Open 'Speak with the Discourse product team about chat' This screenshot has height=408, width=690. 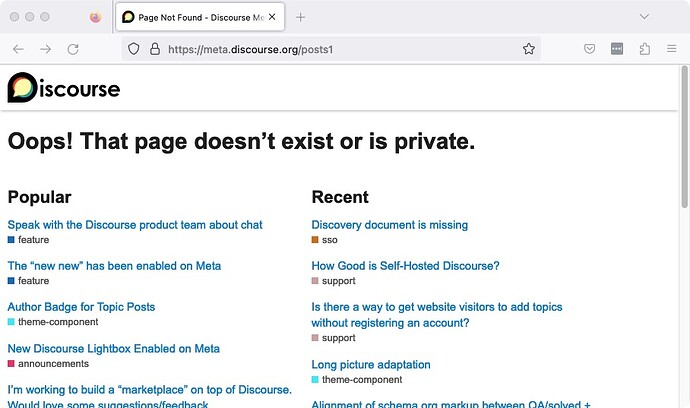point(135,225)
